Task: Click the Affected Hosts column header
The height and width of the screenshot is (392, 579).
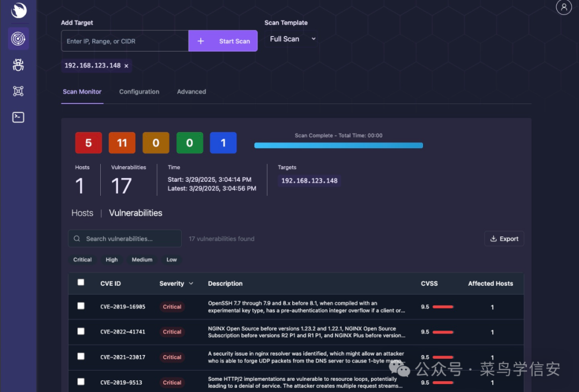Action: [x=491, y=283]
